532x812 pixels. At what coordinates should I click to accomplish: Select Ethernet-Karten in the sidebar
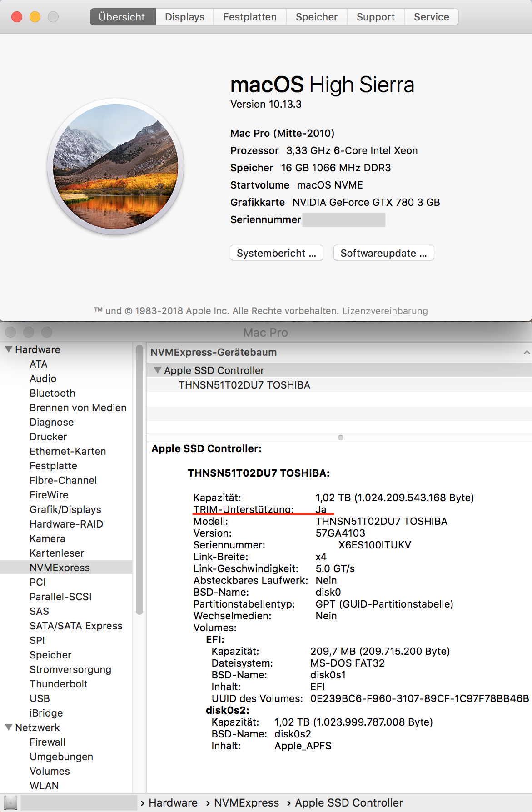68,451
